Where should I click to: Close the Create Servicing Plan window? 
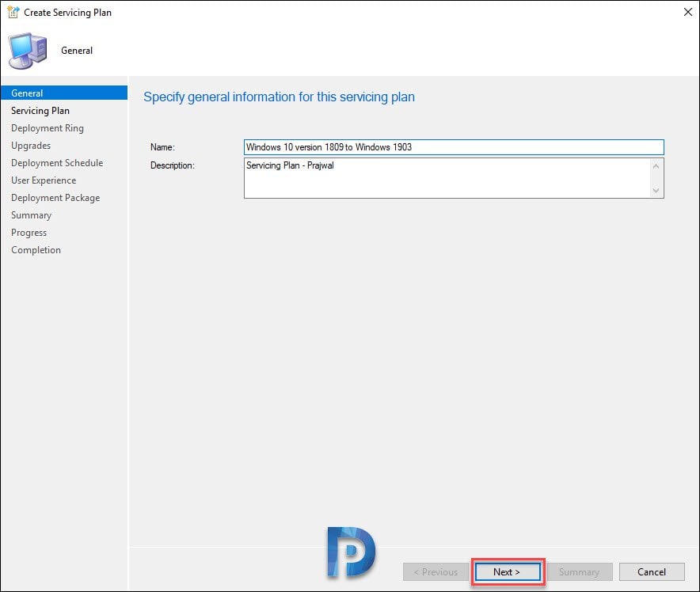688,12
